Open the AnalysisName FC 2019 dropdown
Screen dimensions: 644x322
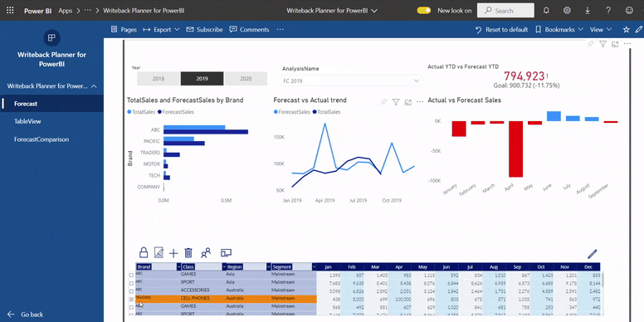click(352, 80)
